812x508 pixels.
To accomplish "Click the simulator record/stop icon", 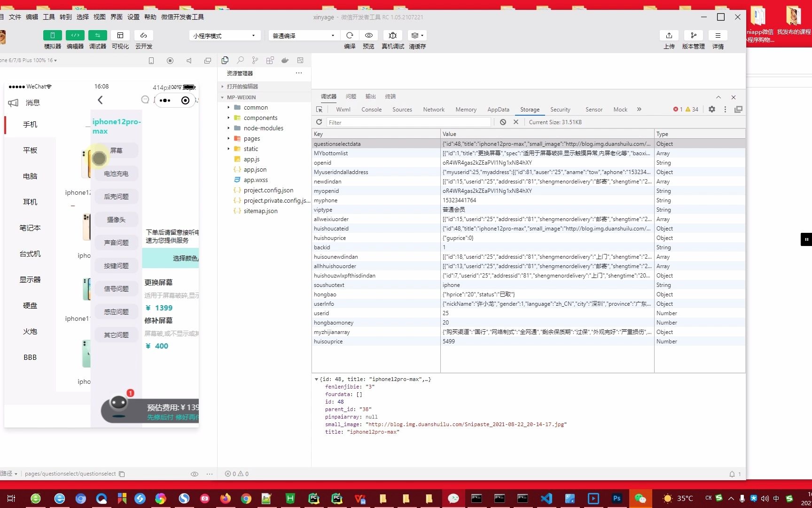I will tap(170, 61).
